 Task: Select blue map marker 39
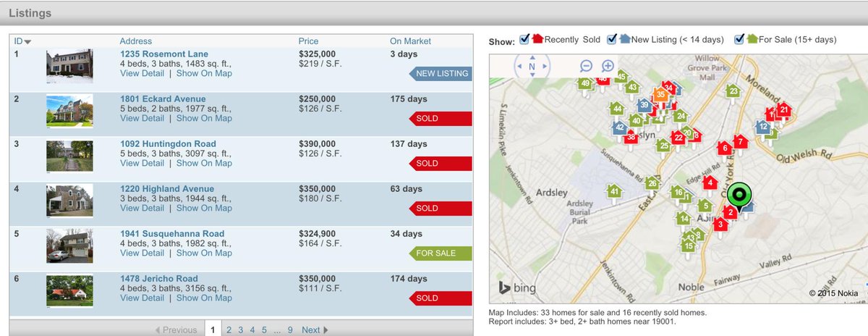tap(644, 106)
